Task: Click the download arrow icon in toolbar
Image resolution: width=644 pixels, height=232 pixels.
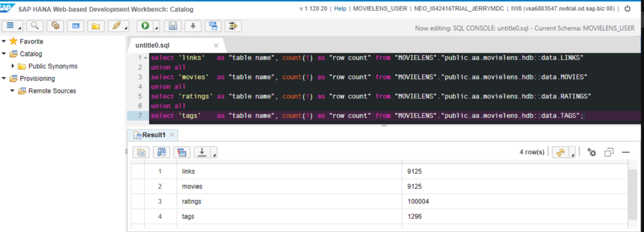Action: (193, 26)
